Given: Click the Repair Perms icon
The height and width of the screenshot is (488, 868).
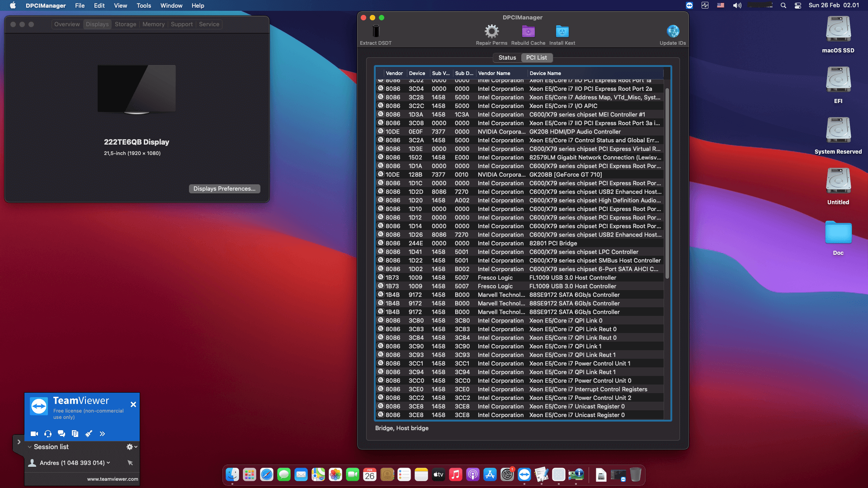Looking at the screenshot, I should point(491,32).
